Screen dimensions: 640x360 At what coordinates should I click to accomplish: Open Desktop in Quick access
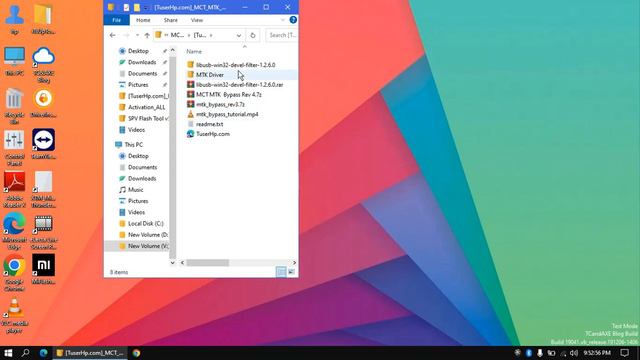138,51
